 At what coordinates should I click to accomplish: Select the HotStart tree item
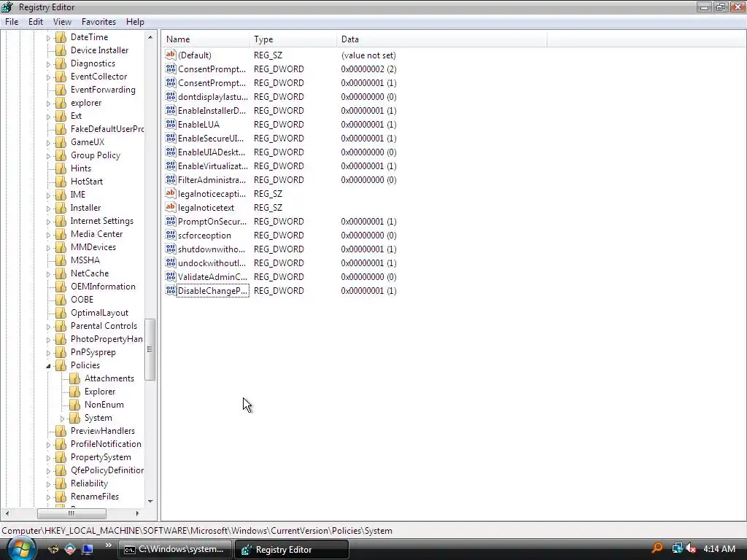point(87,182)
